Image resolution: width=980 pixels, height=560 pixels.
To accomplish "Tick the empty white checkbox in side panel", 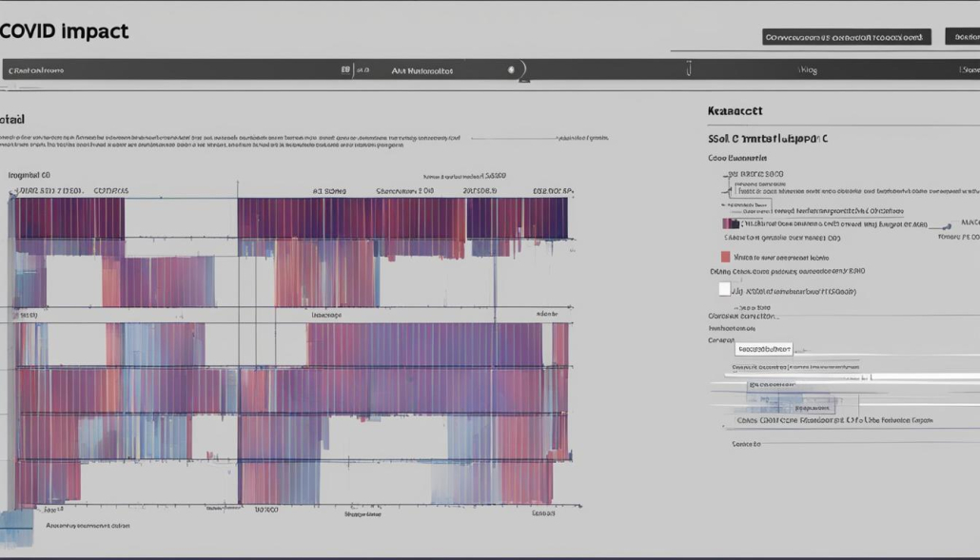I will (x=724, y=289).
